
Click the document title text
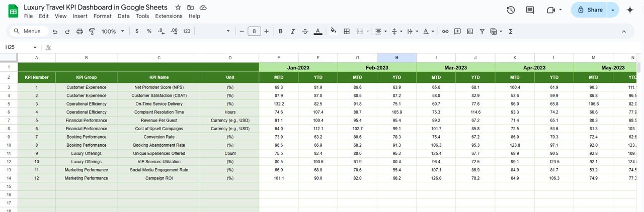pyautogui.click(x=97, y=8)
